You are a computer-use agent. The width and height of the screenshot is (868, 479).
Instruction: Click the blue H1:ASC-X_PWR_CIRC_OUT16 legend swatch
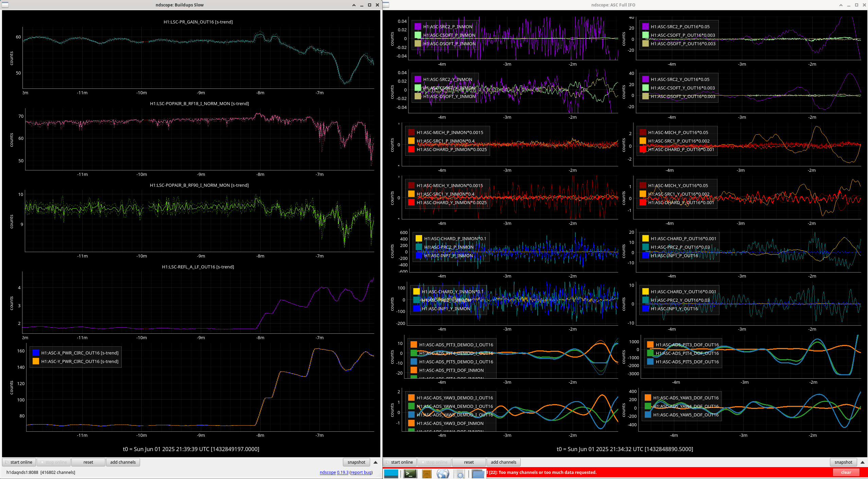pos(36,353)
